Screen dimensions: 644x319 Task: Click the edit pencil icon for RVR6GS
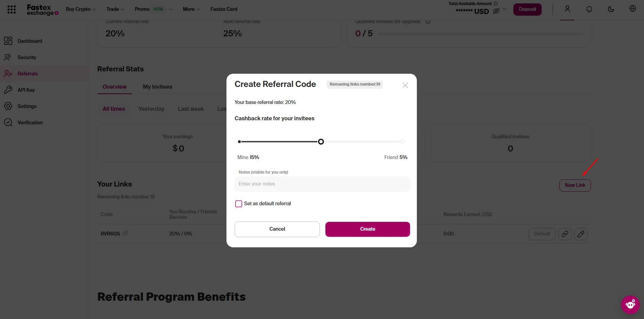581,234
